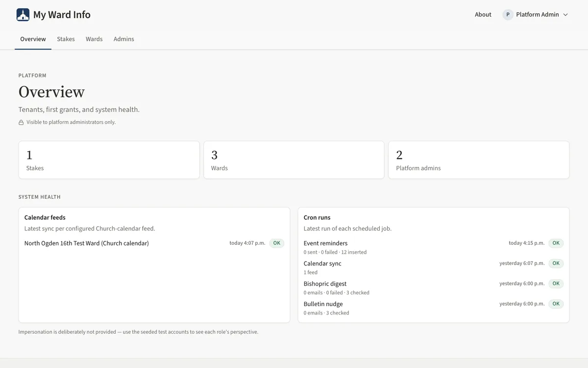Click the Overview page heading
Screen dimensions: 588x368
click(x=51, y=92)
